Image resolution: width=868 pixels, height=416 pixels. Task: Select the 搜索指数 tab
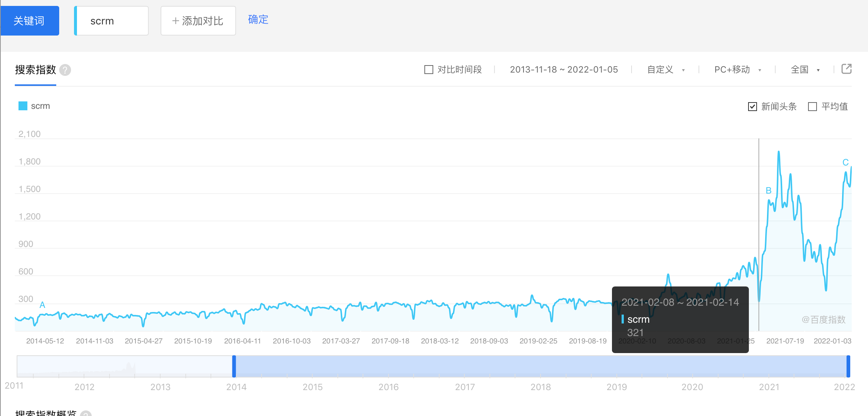click(x=36, y=70)
